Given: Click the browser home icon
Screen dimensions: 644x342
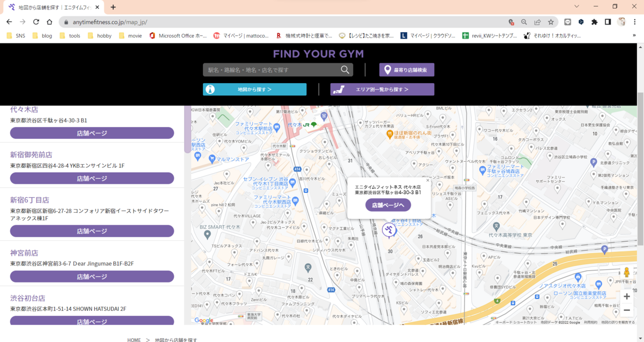Looking at the screenshot, I should (x=49, y=22).
